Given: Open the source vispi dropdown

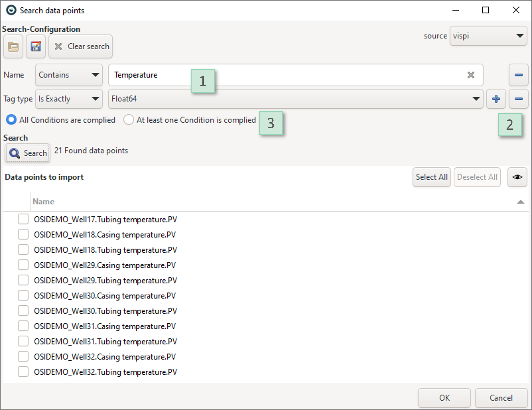Looking at the screenshot, I should [x=488, y=36].
